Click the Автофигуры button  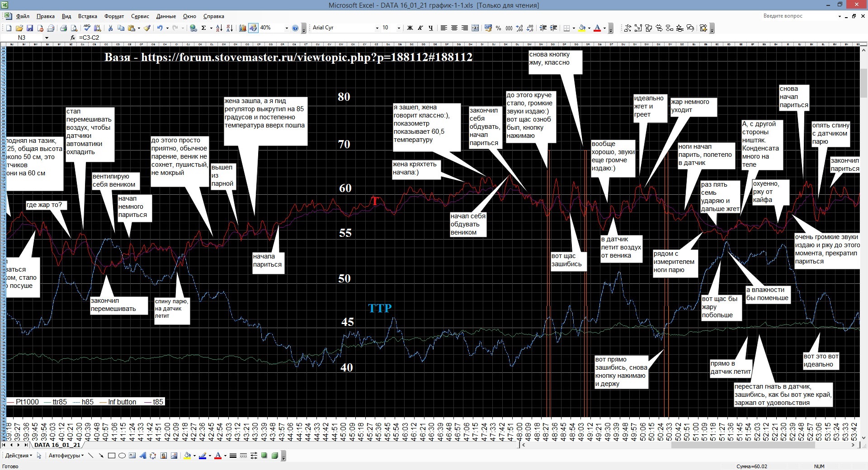pos(66,456)
